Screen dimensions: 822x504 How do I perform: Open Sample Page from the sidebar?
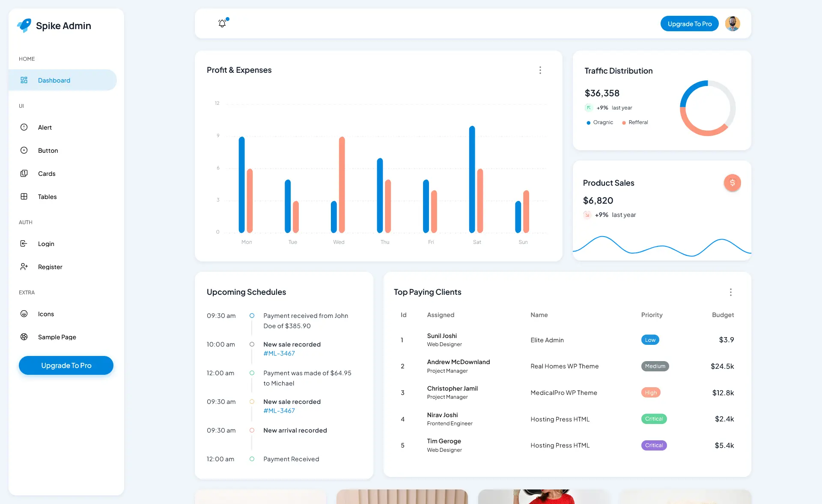coord(57,337)
